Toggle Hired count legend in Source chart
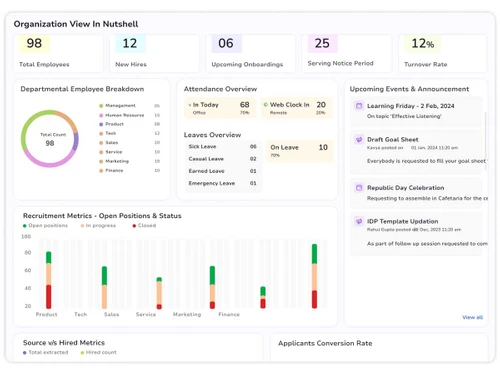Image resolution: width=500 pixels, height=375 pixels. point(99,352)
